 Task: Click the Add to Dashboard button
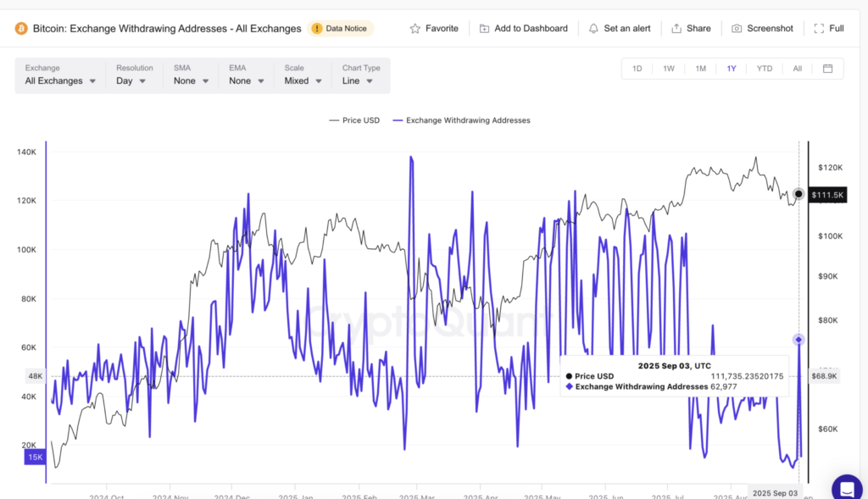(523, 28)
